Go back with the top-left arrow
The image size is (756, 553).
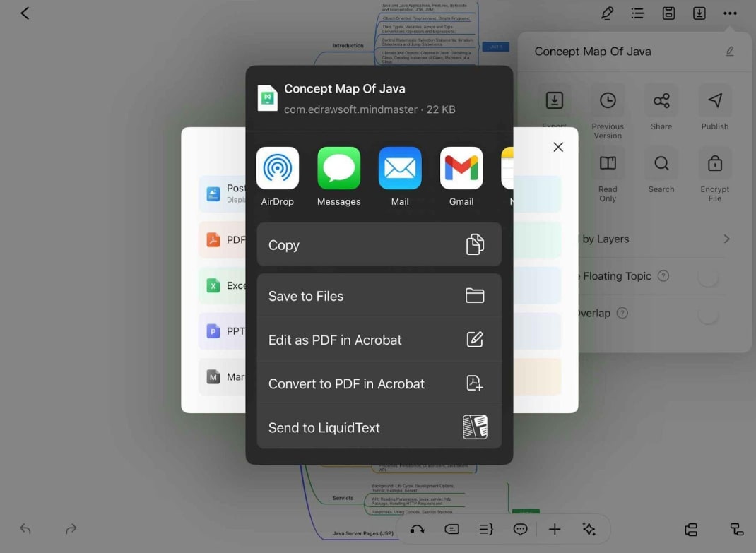click(x=25, y=13)
